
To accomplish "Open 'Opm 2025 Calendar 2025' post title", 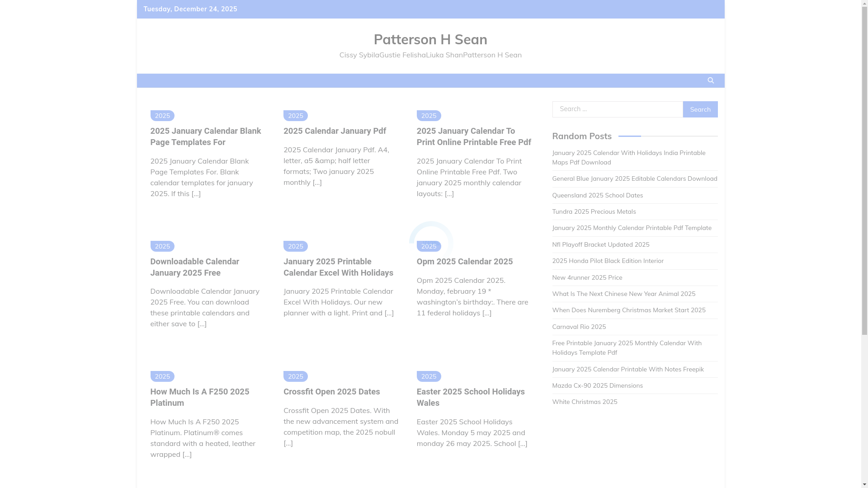I will coord(465,262).
